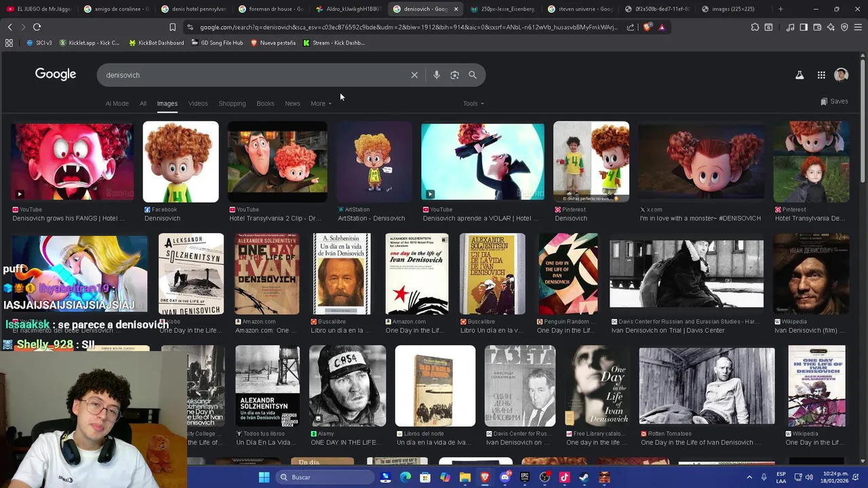Open the Brave main hamburger menu
The image size is (868, 488).
pos(858,27)
